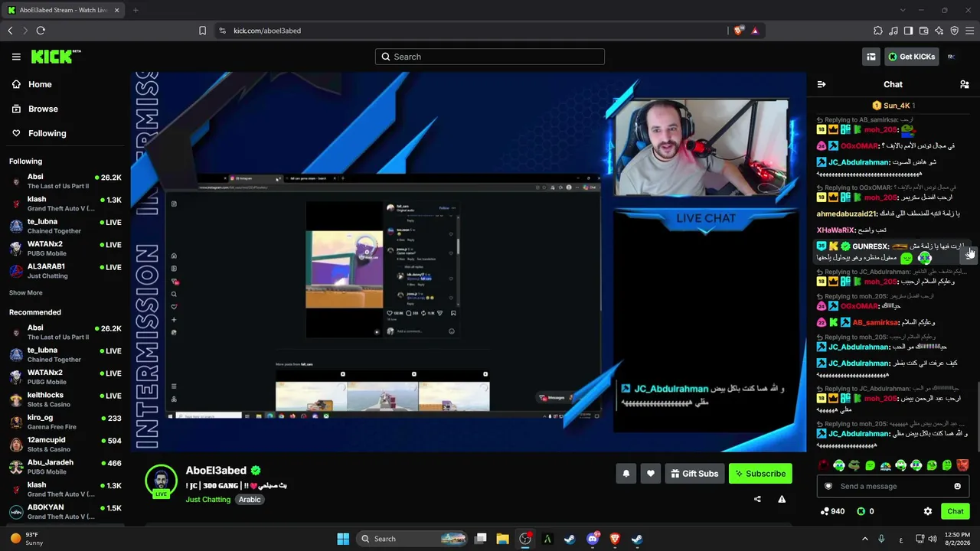
Task: Open Browse in sidebar
Action: coord(34,109)
